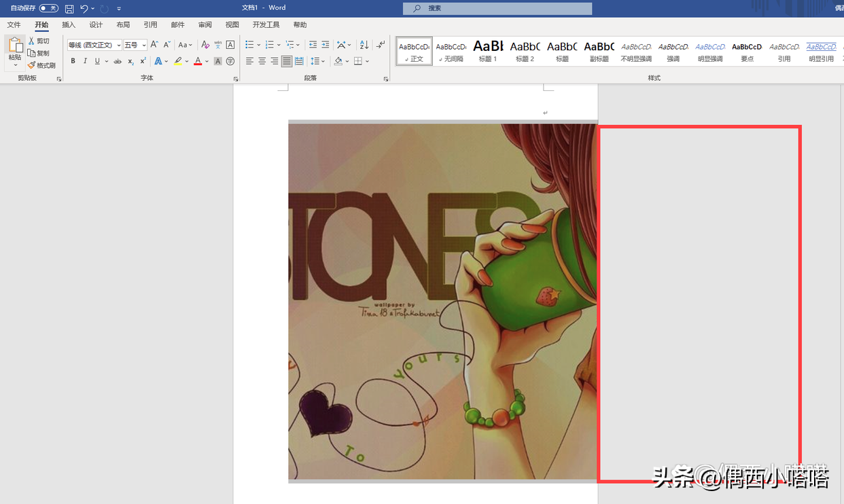The image size is (844, 504).
Task: Open the Font dialog launcher
Action: pyautogui.click(x=234, y=79)
